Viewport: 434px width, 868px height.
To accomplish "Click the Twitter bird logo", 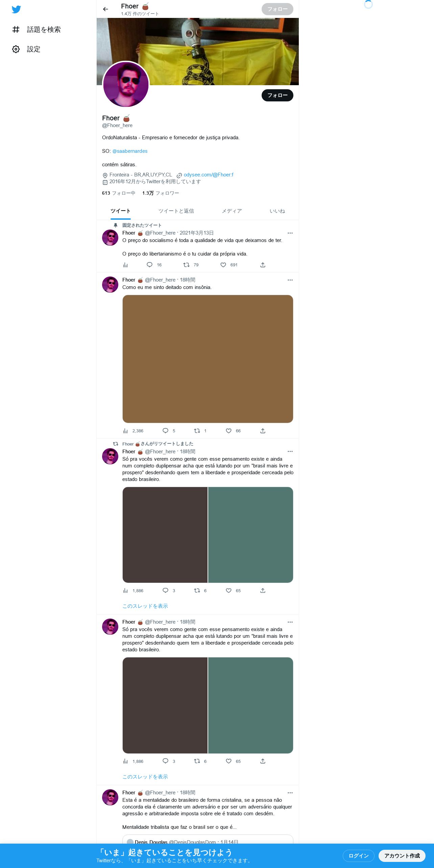I will click(16, 9).
